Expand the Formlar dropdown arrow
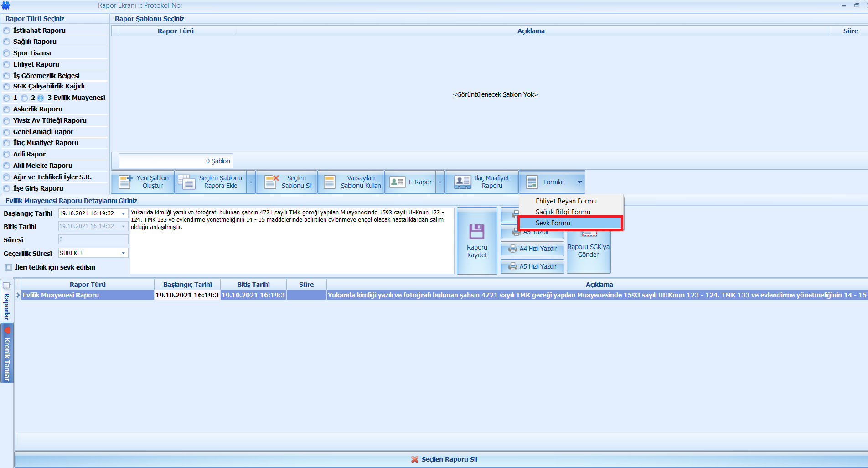Image resolution: width=868 pixels, height=468 pixels. [x=579, y=182]
